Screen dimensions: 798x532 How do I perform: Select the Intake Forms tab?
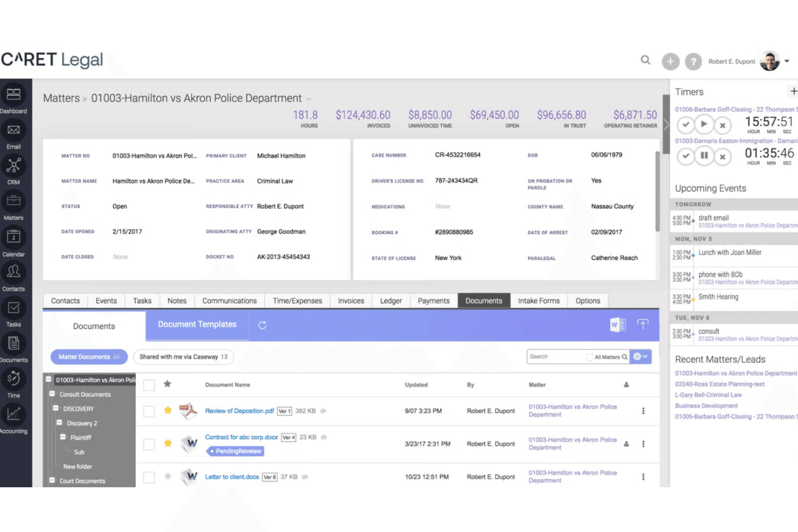(539, 301)
